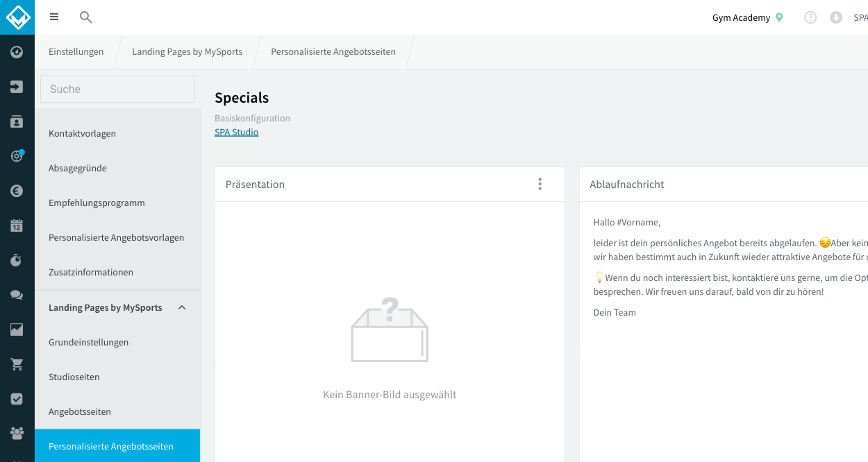Open Angebotsseiten under Landing Pages

point(117,411)
